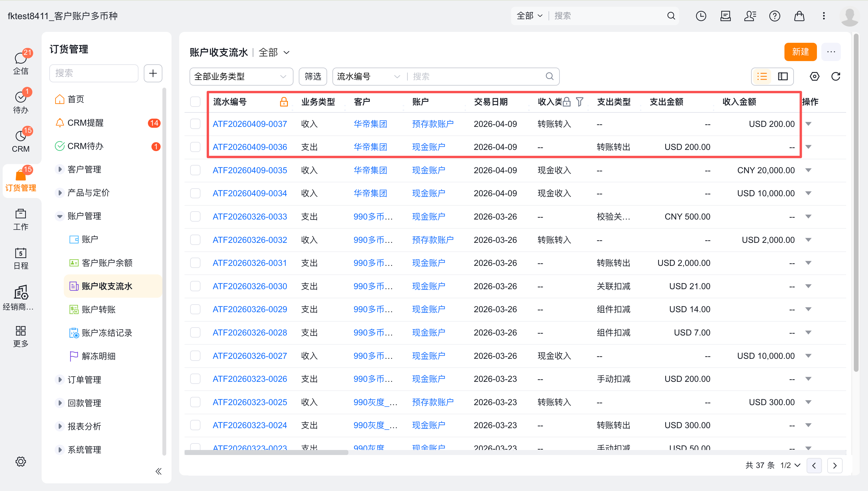Click the orange 新建 button
Screen dimensions: 868x491
tap(800, 52)
